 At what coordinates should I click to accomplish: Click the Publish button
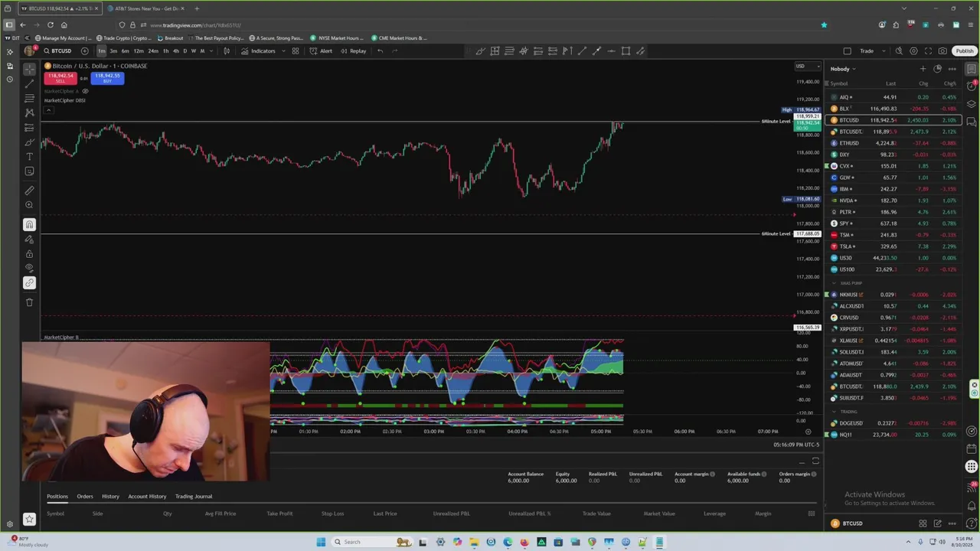tap(965, 51)
